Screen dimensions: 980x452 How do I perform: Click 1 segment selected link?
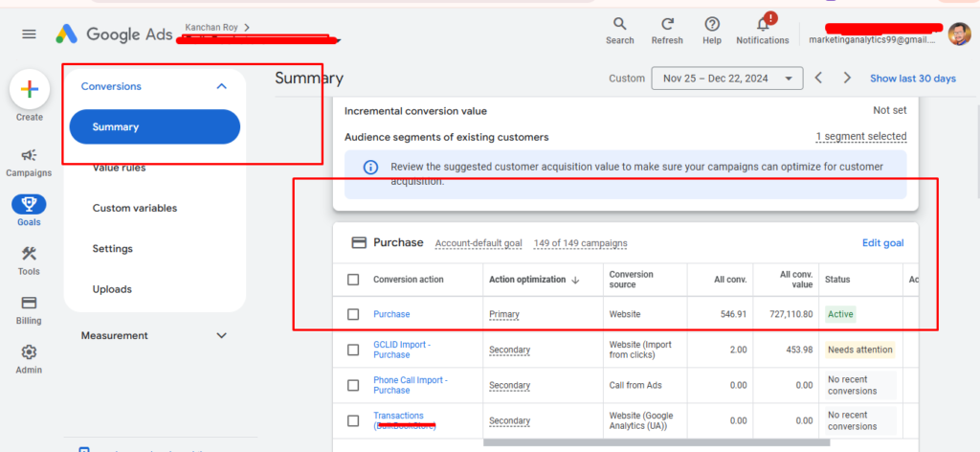tap(861, 136)
